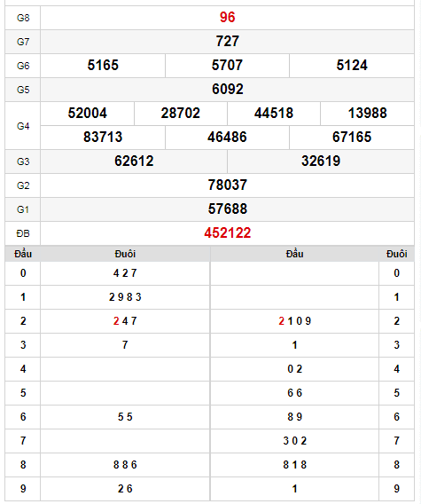Select the head digits "6 6"
The height and width of the screenshot is (504, 421).
294,393
